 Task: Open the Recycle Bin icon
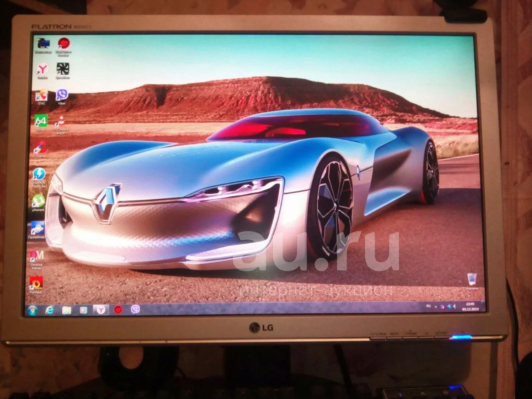tap(472, 281)
